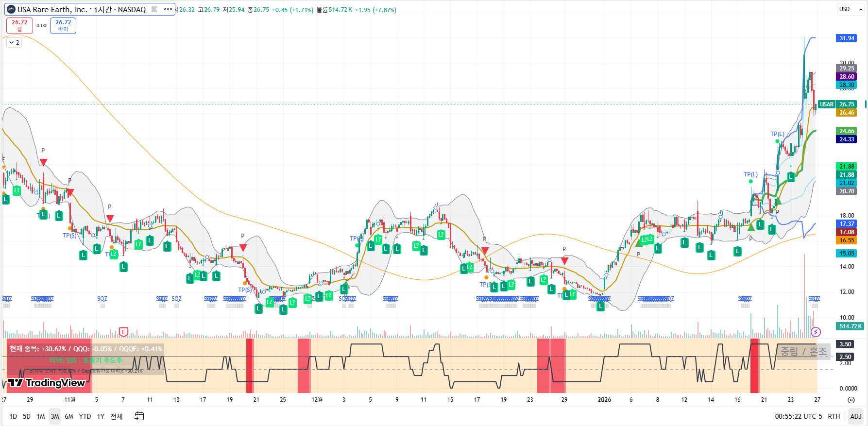This screenshot has height=426, width=868.
Task: Click the volume change +1.95 (+7.87%) text
Action: tap(375, 10)
